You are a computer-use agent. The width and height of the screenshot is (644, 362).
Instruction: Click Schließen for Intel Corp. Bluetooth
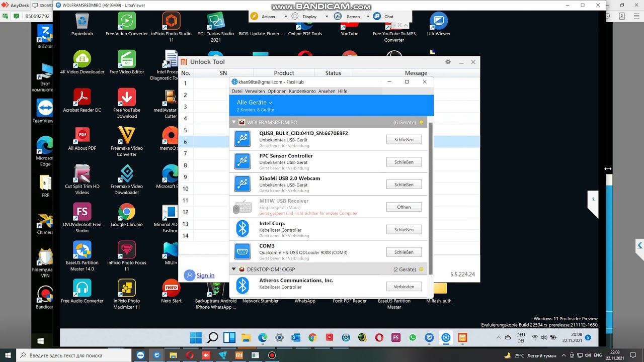click(404, 230)
